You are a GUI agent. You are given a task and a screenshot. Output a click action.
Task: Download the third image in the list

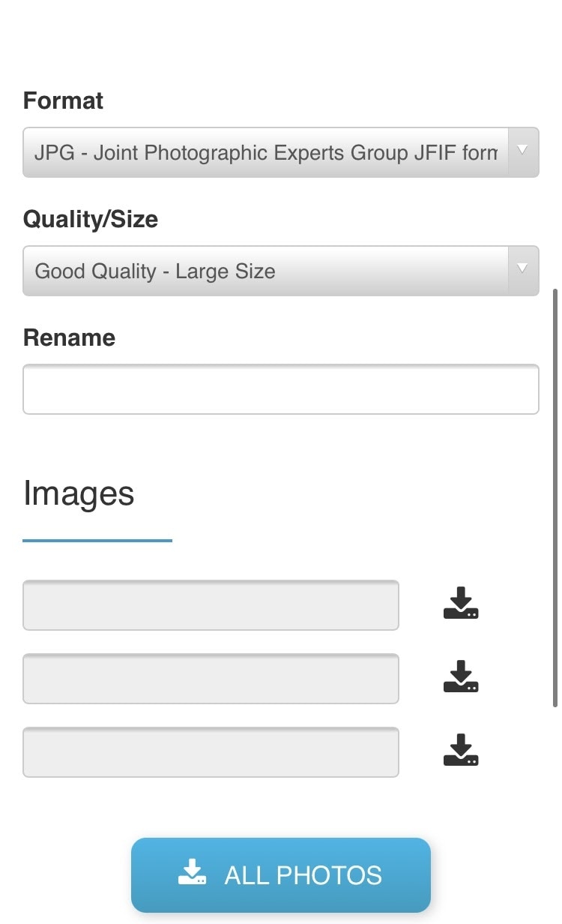pos(461,751)
